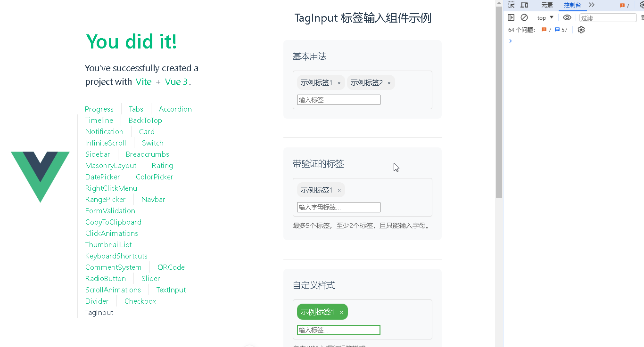Open Divider demo link
Viewport: 644px width, 347px height.
pyautogui.click(x=97, y=301)
